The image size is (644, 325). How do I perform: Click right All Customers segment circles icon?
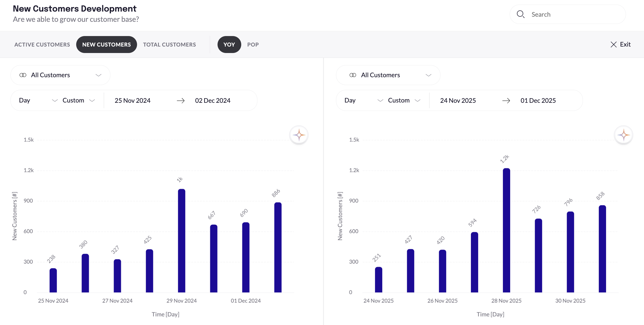pyautogui.click(x=353, y=75)
